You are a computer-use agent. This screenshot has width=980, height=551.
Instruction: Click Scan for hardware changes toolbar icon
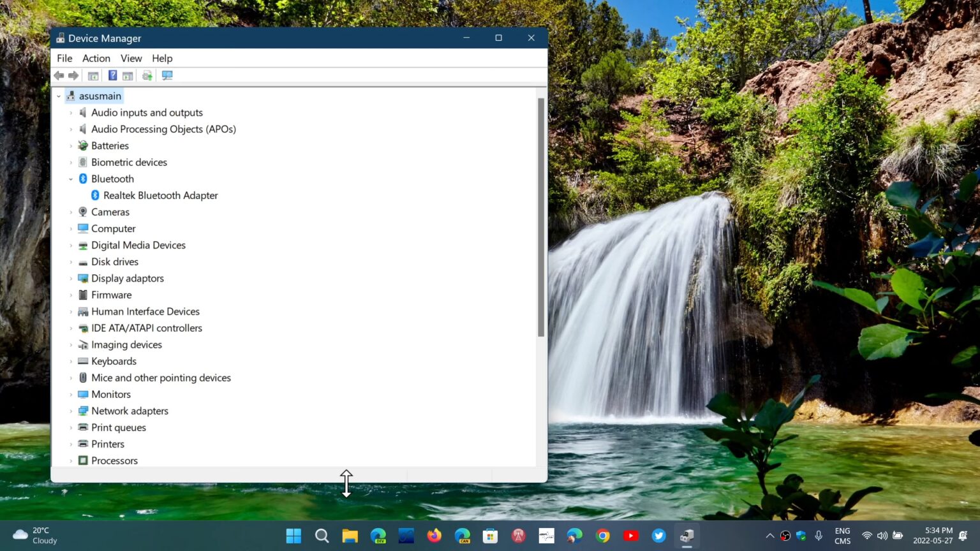(167, 76)
